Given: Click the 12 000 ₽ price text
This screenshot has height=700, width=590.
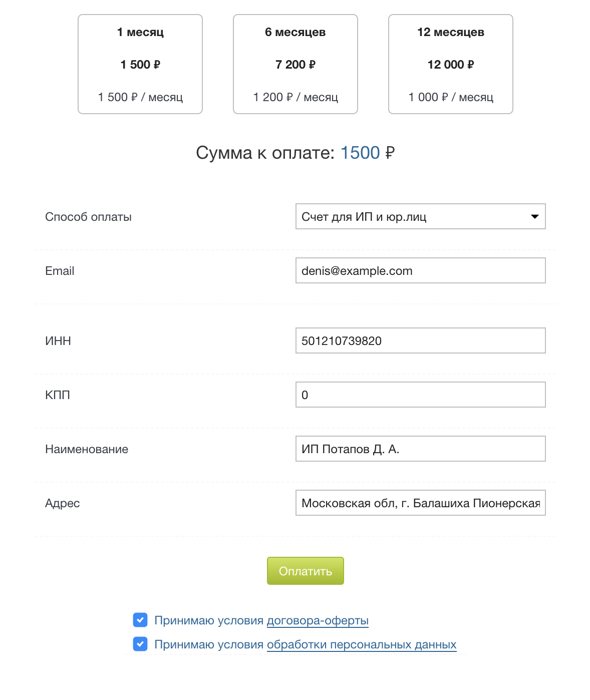Looking at the screenshot, I should (x=451, y=65).
